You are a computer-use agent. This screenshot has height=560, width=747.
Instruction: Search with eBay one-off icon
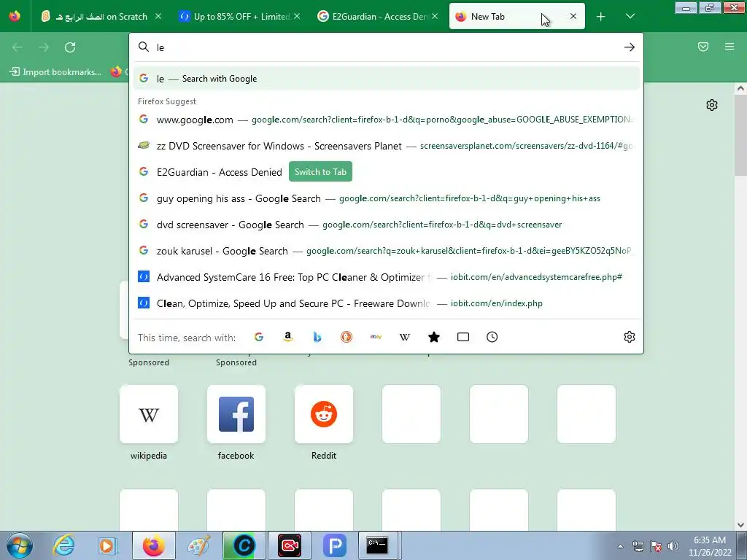tap(376, 337)
